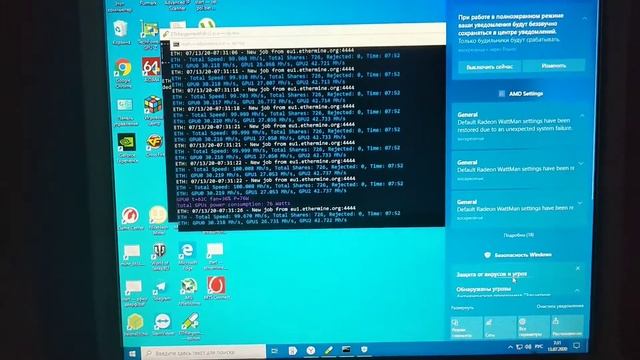This screenshot has height=360, width=640.
Task: Open the action center notification icon
Action: [576, 345]
